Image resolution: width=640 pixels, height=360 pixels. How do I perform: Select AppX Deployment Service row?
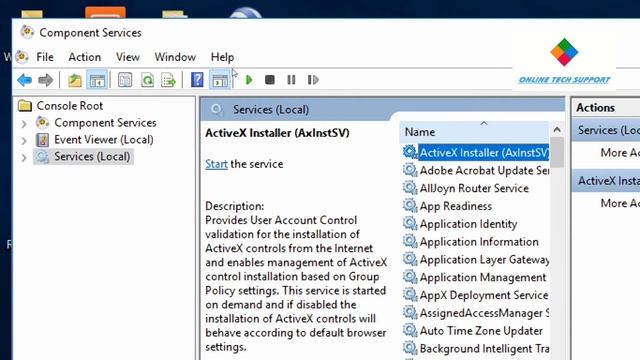(x=476, y=295)
